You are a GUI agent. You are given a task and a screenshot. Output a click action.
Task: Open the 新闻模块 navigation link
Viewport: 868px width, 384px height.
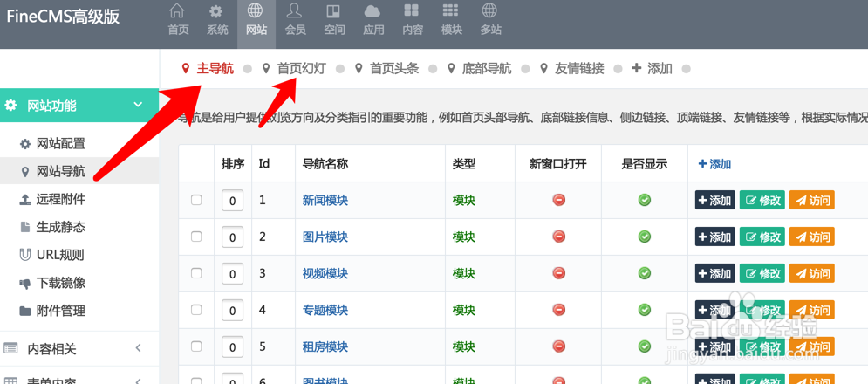(325, 200)
